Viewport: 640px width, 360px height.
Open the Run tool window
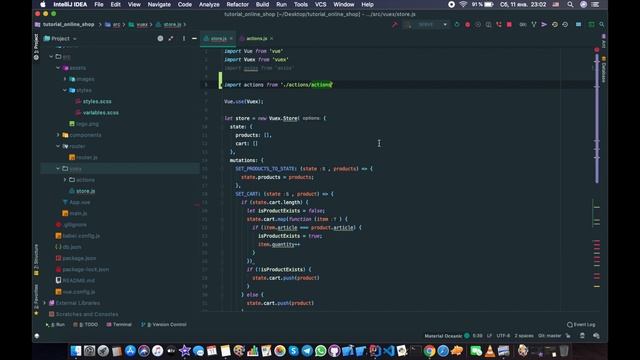[x=55, y=324]
